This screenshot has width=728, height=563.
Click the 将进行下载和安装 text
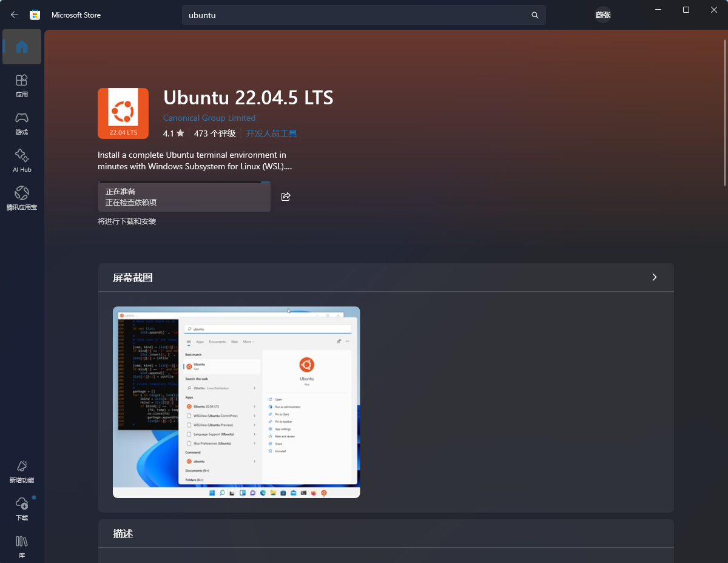click(127, 221)
